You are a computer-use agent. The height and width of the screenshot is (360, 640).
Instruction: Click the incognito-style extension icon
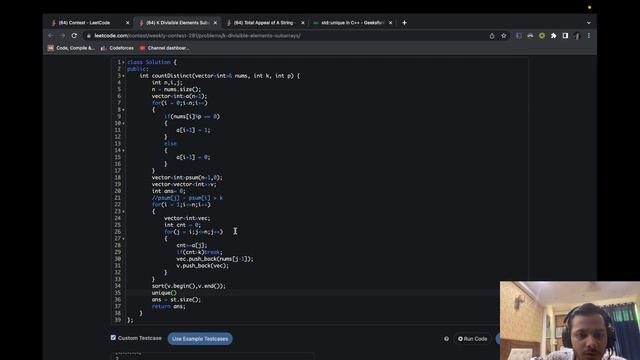click(x=530, y=36)
